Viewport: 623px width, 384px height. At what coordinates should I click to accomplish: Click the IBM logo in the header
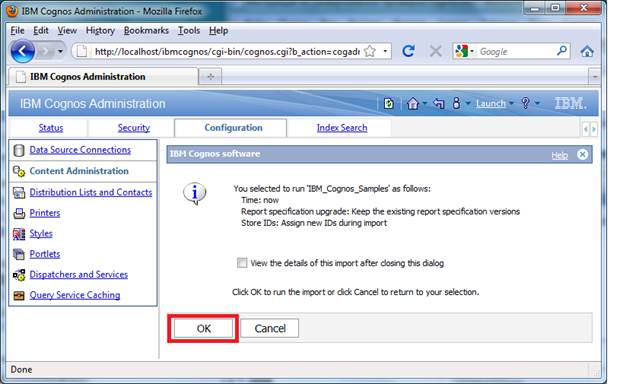571,104
